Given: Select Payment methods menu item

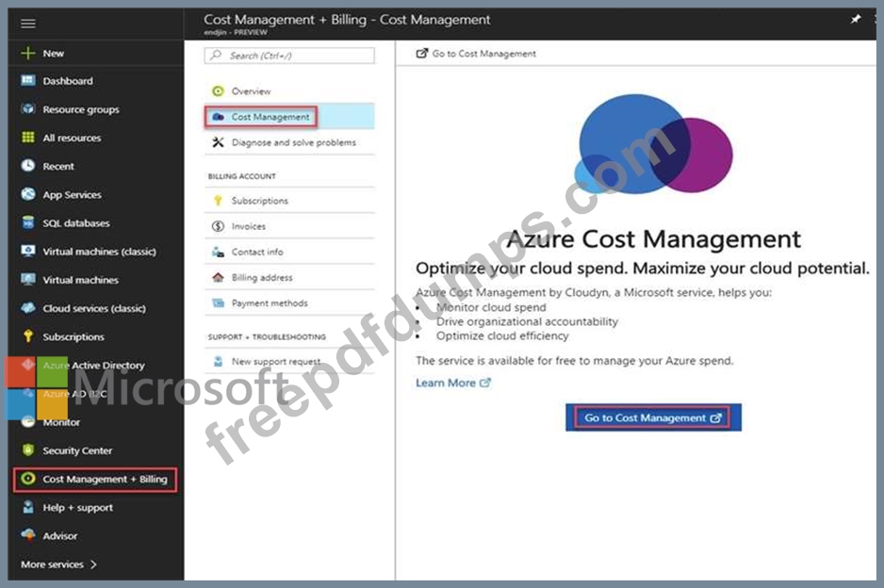Looking at the screenshot, I should pyautogui.click(x=289, y=302).
